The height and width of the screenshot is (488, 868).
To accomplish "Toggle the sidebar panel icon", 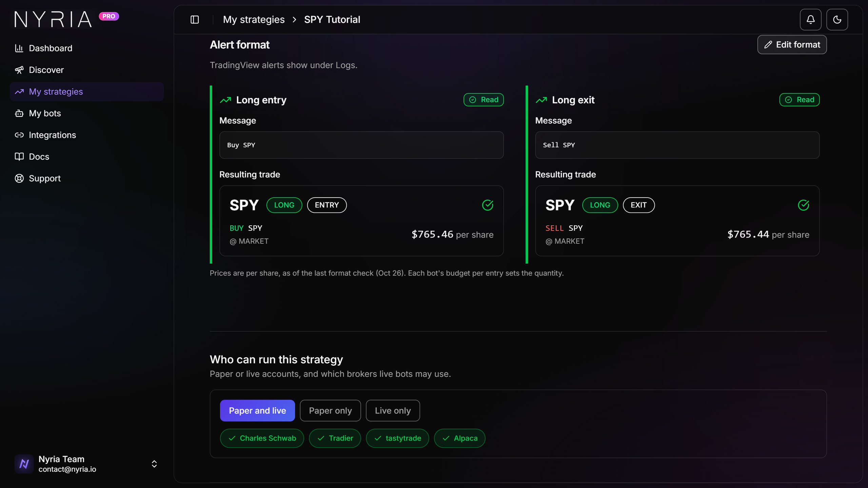I will pyautogui.click(x=195, y=20).
